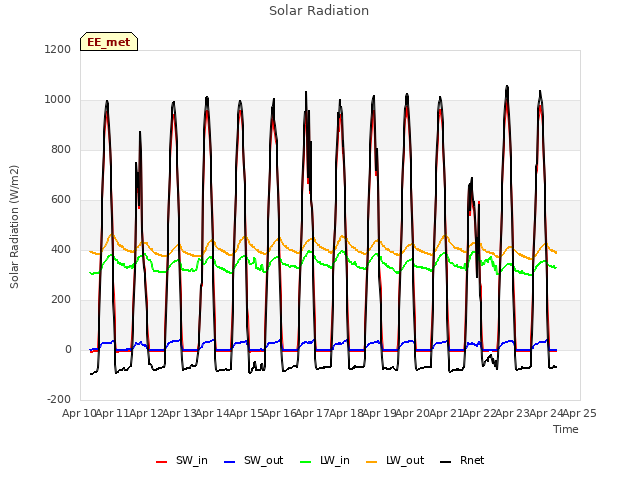The width and height of the screenshot is (640, 480).
Task: Click the Apr 23 radiation peak
Action: click(x=507, y=87)
